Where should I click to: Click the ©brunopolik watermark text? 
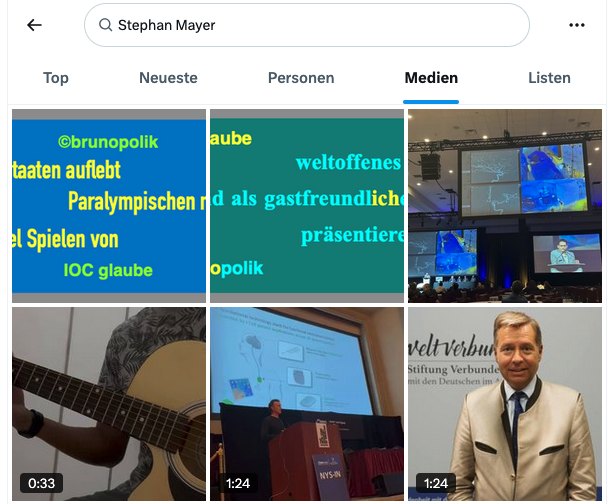108,142
